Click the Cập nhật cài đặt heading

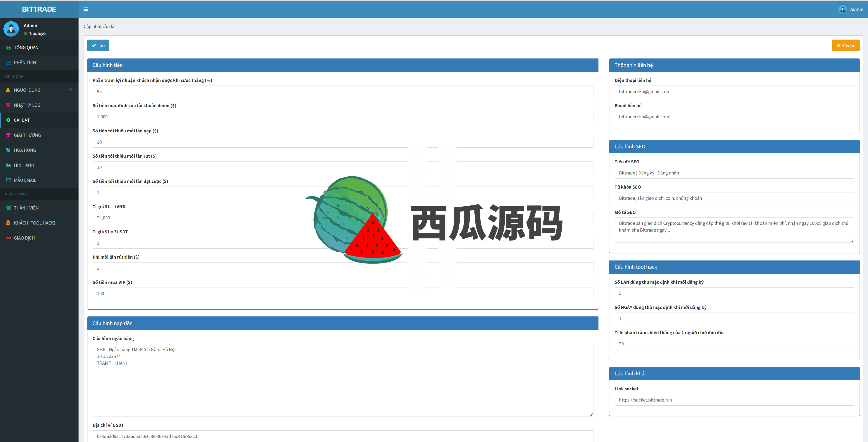click(x=100, y=26)
